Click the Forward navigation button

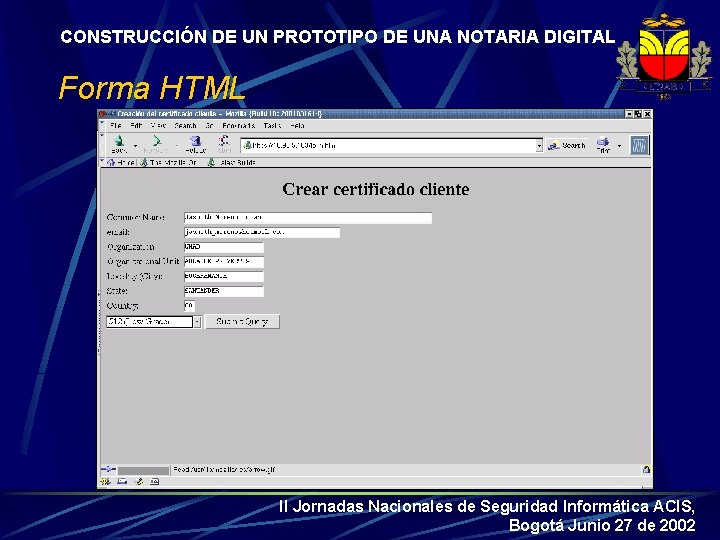pyautogui.click(x=156, y=145)
